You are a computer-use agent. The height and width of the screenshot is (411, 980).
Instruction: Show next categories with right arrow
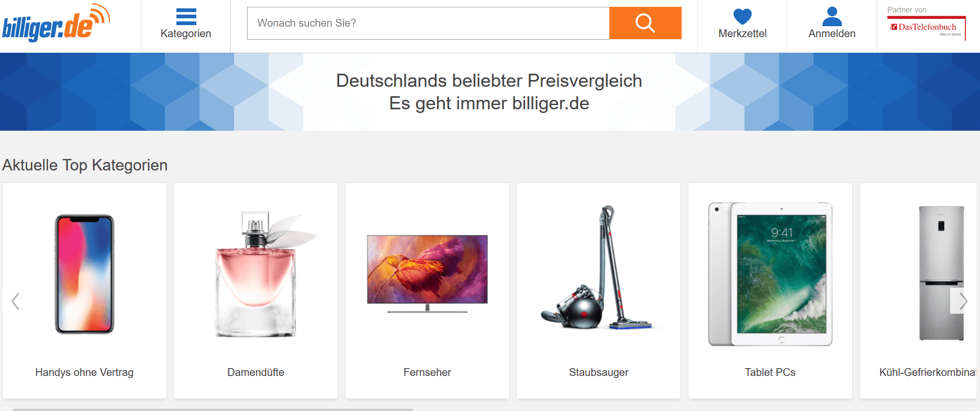click(x=962, y=301)
